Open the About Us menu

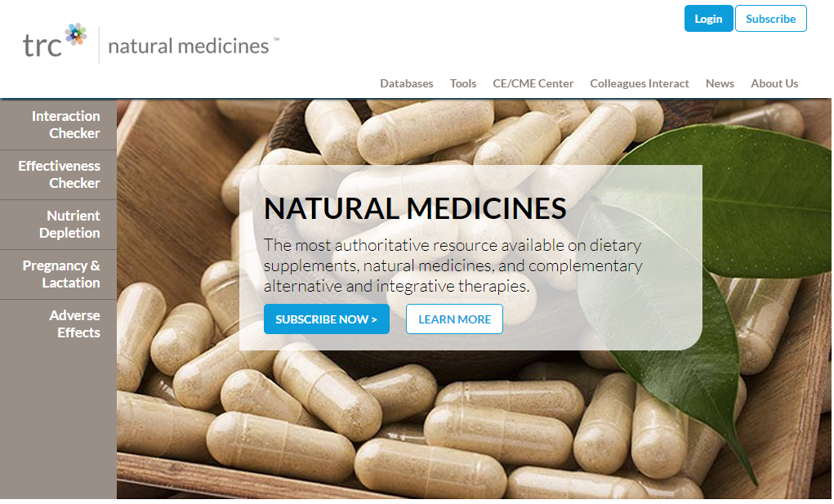[774, 83]
